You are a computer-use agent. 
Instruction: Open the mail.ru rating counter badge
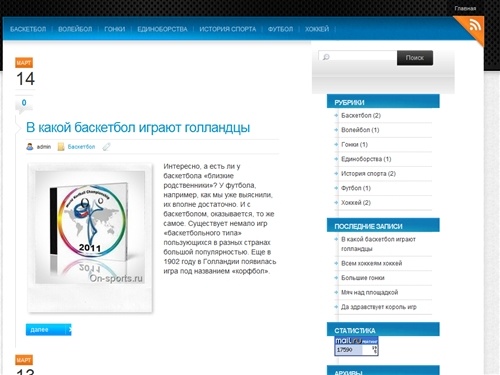(356, 346)
